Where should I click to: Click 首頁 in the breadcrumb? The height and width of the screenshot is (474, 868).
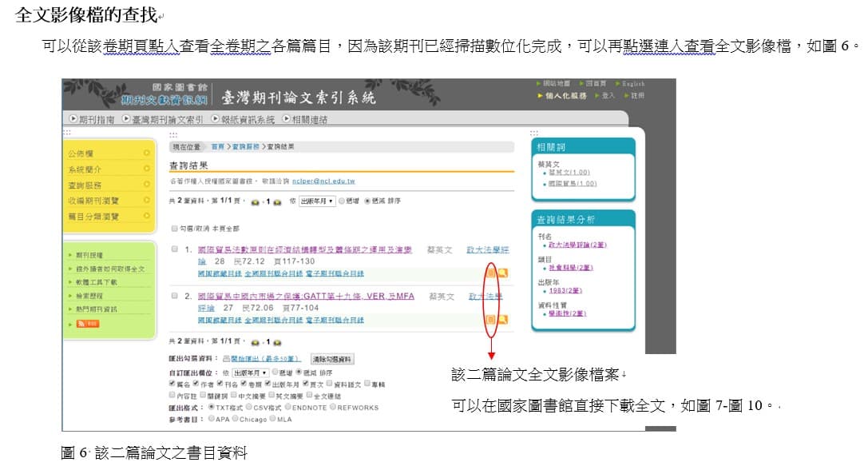217,147
